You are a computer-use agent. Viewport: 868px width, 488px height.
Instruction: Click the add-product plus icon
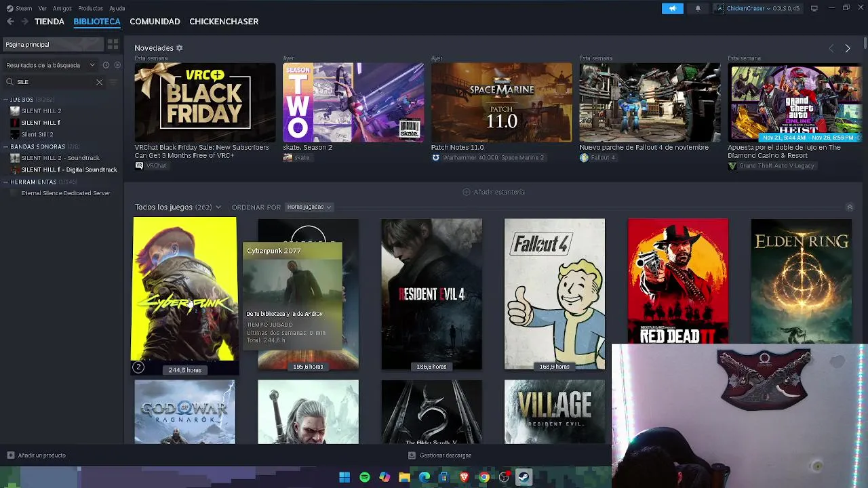(10, 455)
